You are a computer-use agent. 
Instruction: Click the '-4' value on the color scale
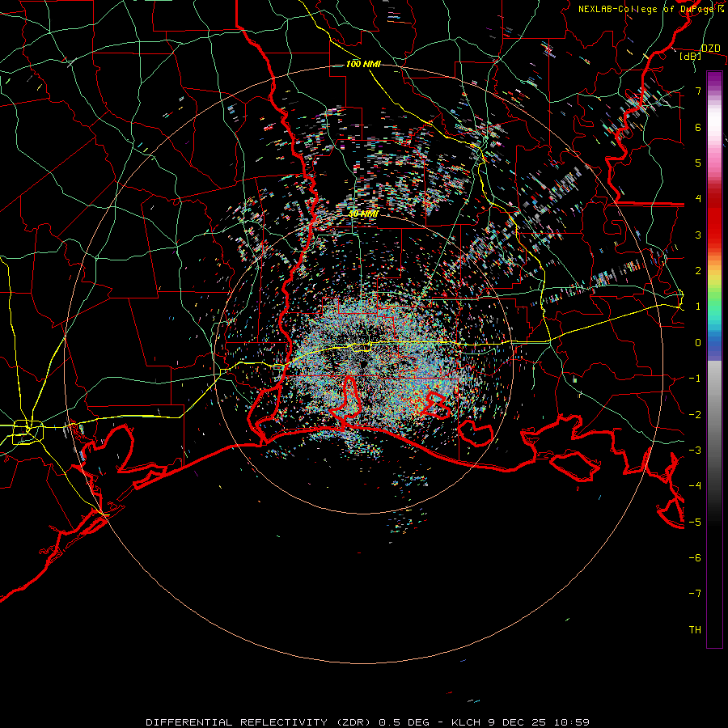coord(695,486)
